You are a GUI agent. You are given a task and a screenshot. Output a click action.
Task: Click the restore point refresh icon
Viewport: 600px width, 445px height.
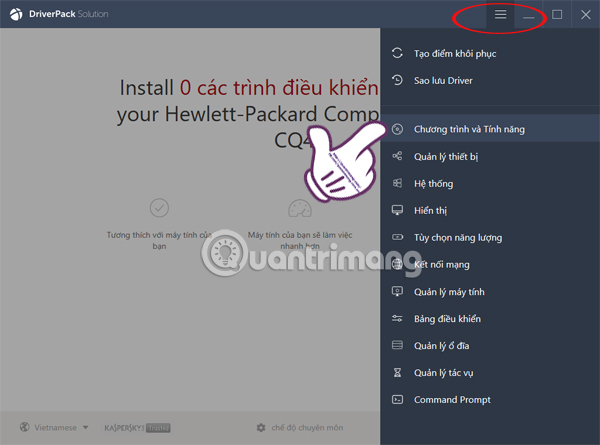click(x=397, y=53)
